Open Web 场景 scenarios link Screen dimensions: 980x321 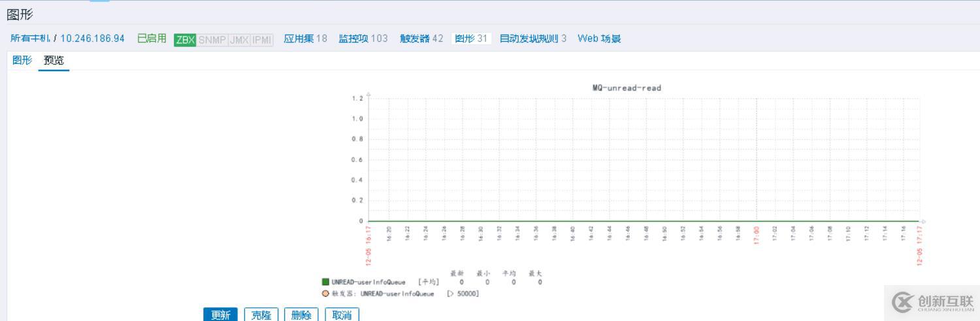599,39
